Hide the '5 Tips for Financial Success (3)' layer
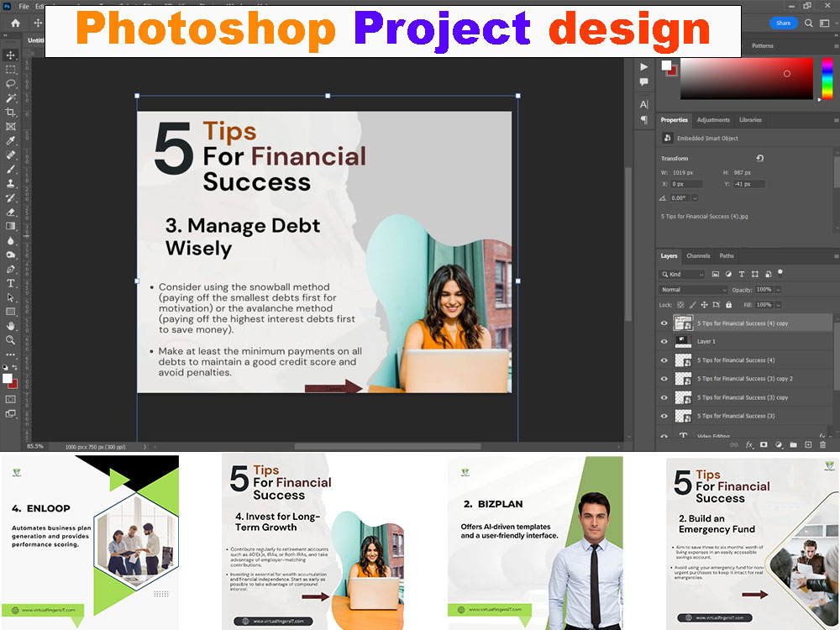The height and width of the screenshot is (630, 840). point(664,416)
